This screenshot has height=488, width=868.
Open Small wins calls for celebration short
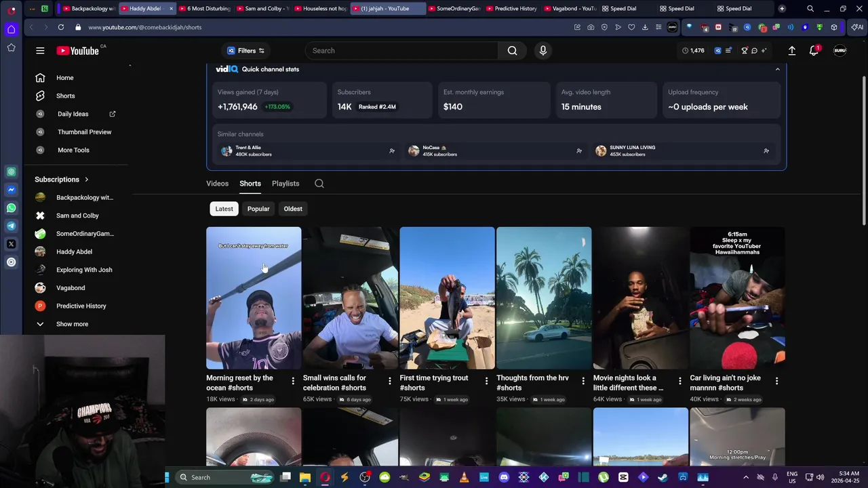(351, 298)
